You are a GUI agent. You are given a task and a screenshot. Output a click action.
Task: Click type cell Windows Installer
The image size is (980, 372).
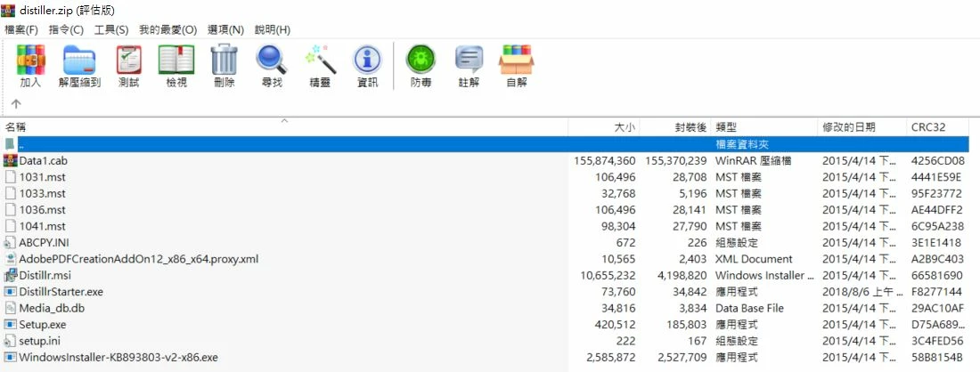tap(765, 275)
